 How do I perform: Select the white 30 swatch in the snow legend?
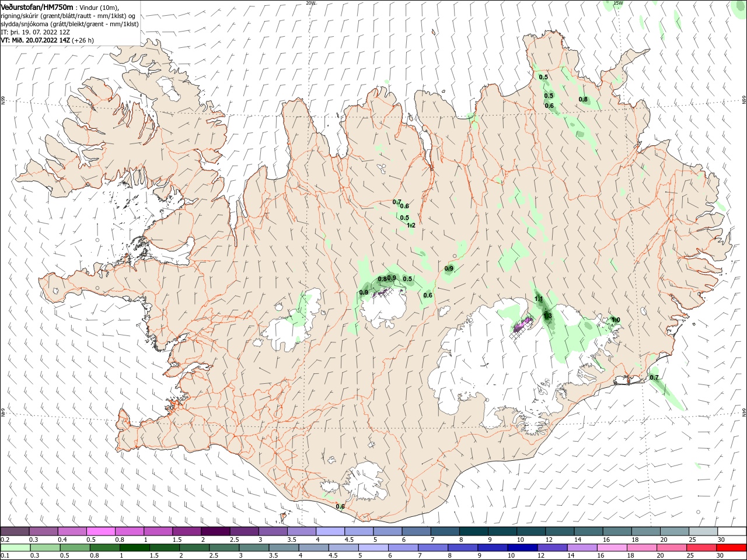pos(732,531)
